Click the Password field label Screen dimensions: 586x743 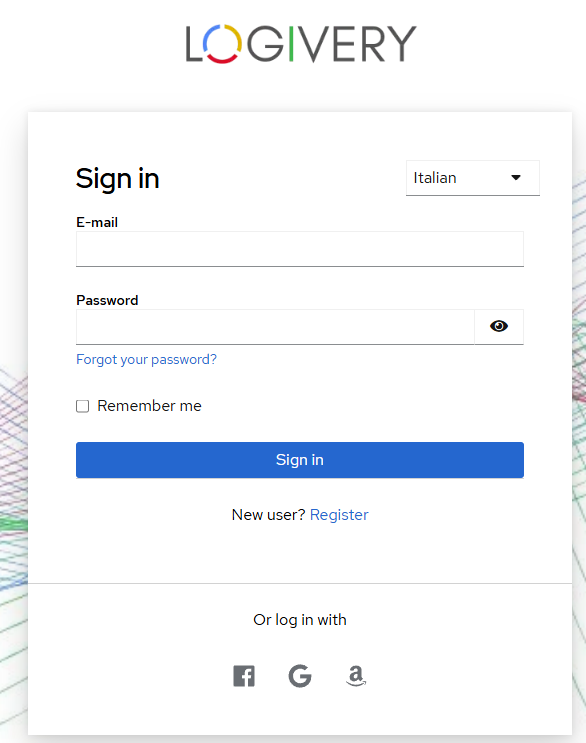coord(107,300)
